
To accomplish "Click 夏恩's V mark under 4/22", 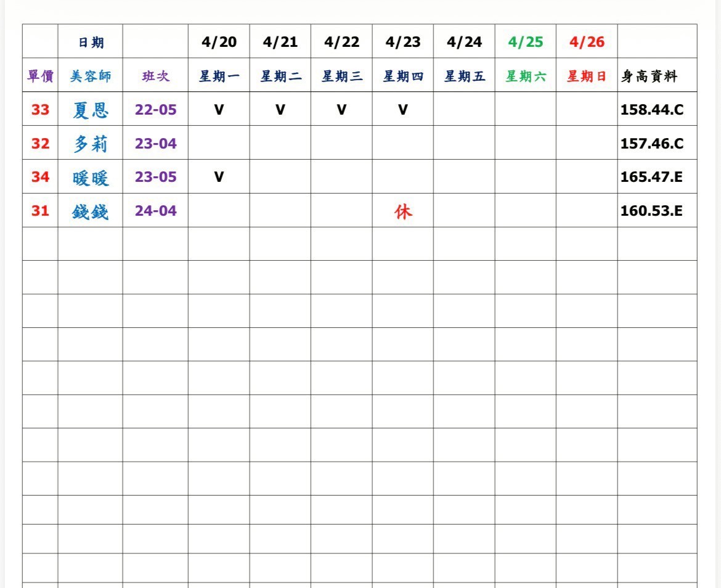I will 341,110.
